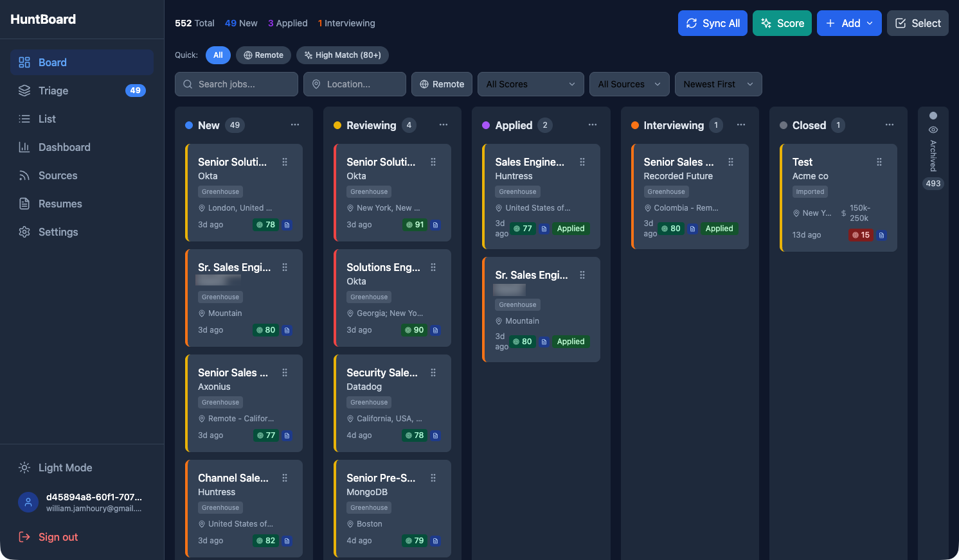Viewport: 959px width, 560px height.
Task: Open the Newest First sort dropdown
Action: 718,84
